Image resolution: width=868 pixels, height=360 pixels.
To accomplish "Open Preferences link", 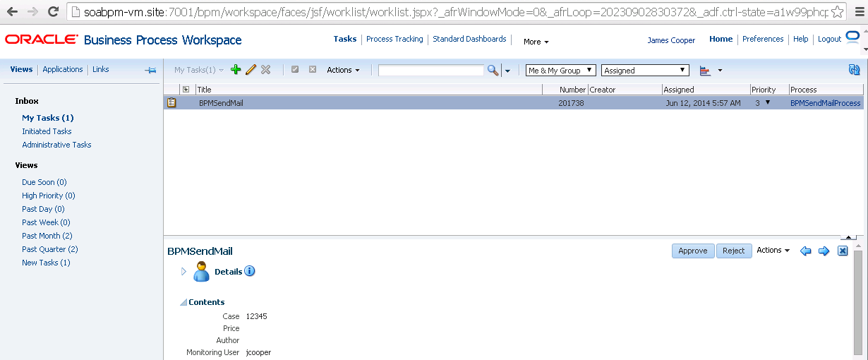I will 763,39.
